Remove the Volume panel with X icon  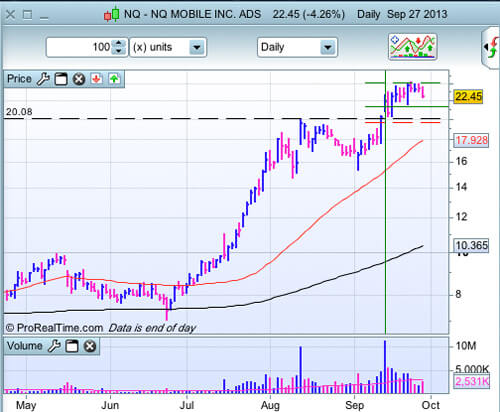pos(90,346)
